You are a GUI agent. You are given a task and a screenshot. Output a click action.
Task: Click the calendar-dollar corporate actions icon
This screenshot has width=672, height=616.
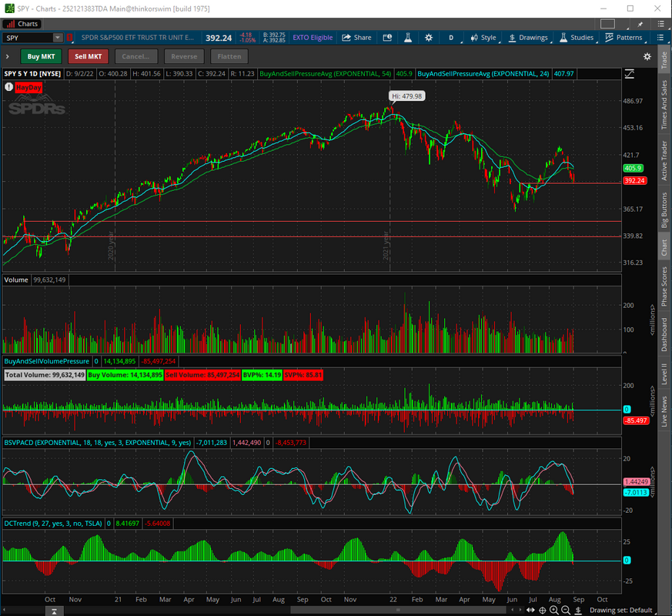pos(387,38)
